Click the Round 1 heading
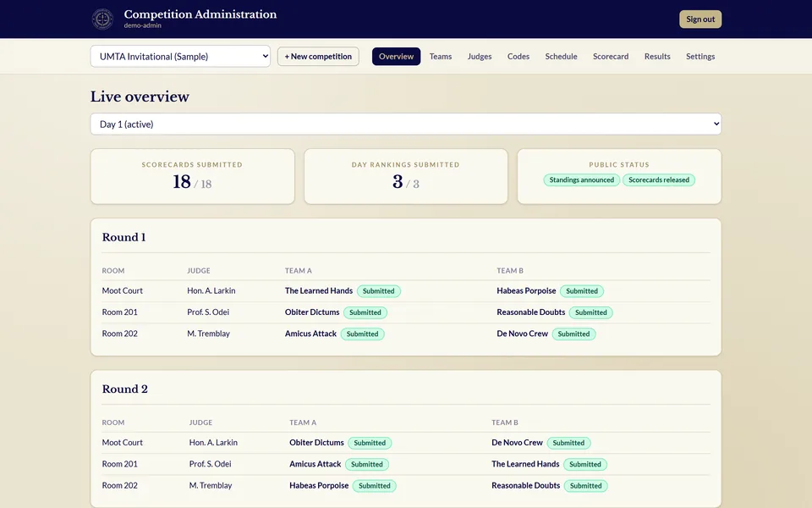 coord(123,237)
